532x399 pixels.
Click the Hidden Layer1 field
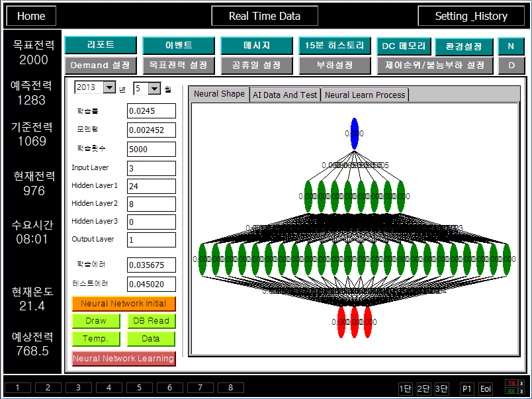[x=152, y=187]
